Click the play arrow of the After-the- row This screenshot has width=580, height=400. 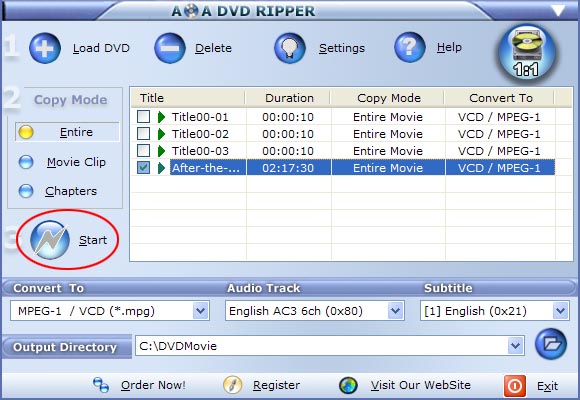click(161, 168)
